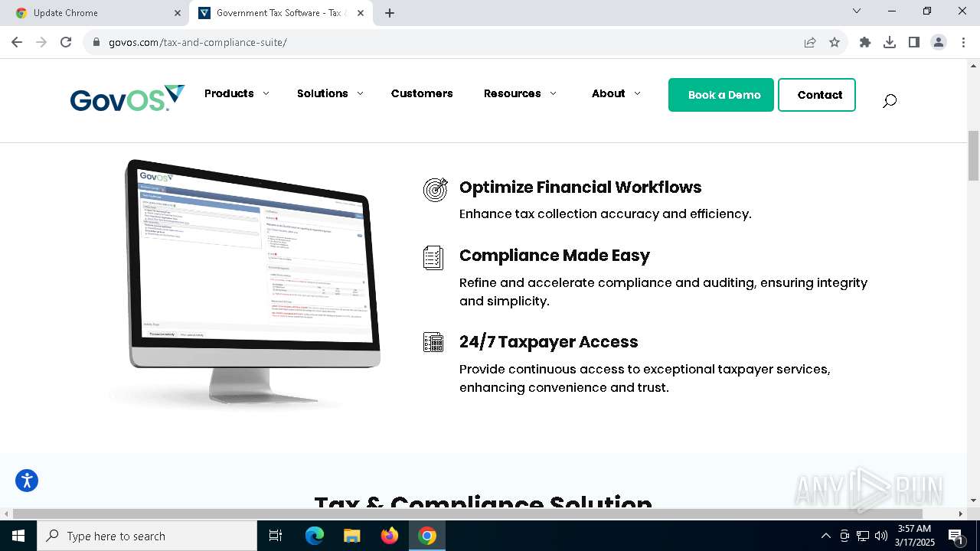Click the scroll right arrow on the horizontal scrollbar
Image resolution: width=980 pixels, height=551 pixels.
coord(961,514)
